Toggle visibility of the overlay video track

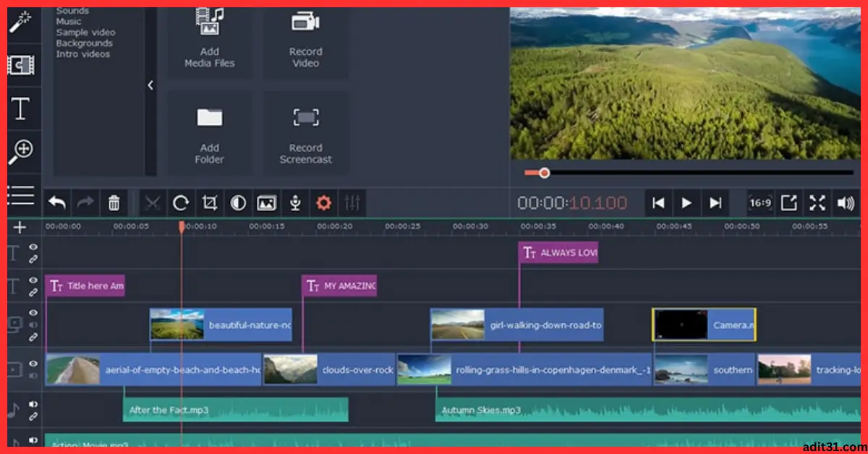click(33, 313)
